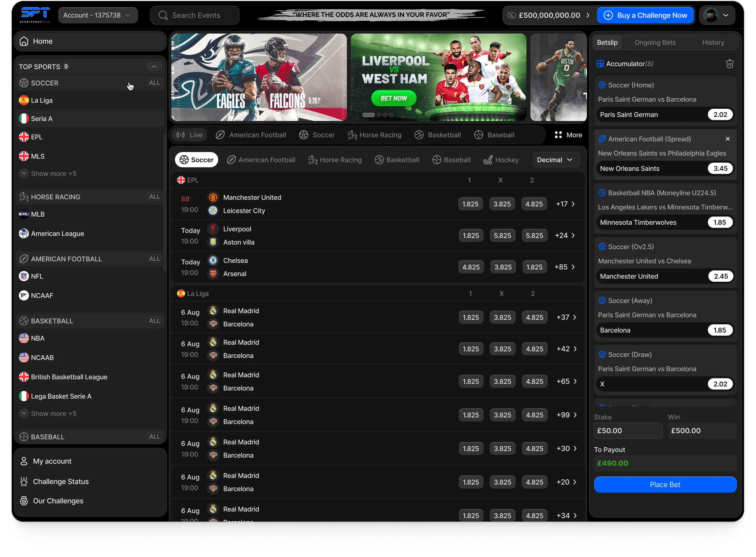The width and height of the screenshot is (756, 557).
Task: Select the Live broadcast filter
Action: pyautogui.click(x=189, y=135)
